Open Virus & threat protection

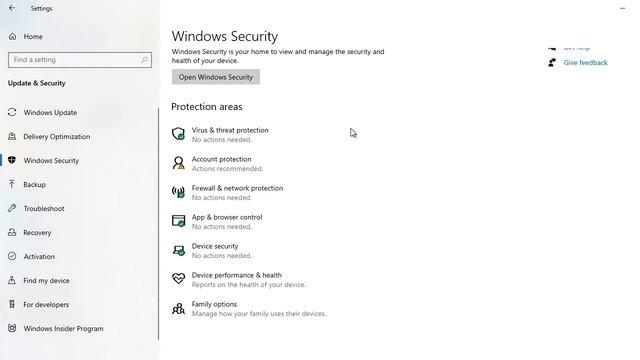click(x=230, y=130)
